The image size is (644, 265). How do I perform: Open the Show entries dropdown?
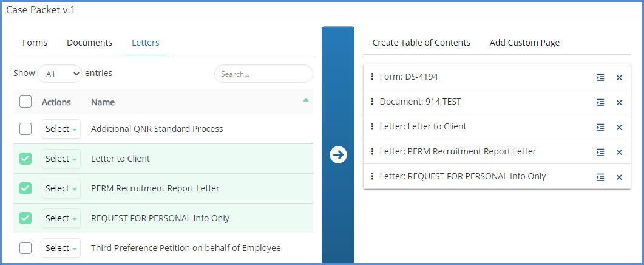(59, 74)
